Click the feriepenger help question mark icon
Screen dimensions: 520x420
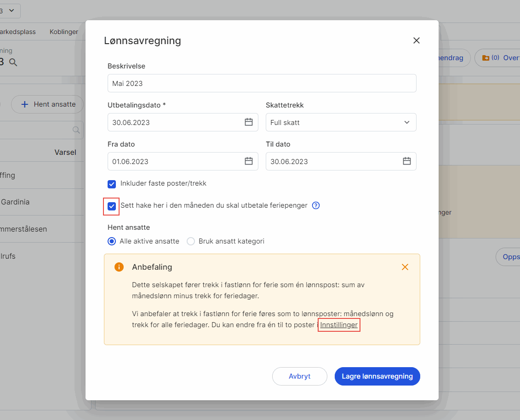[316, 206]
